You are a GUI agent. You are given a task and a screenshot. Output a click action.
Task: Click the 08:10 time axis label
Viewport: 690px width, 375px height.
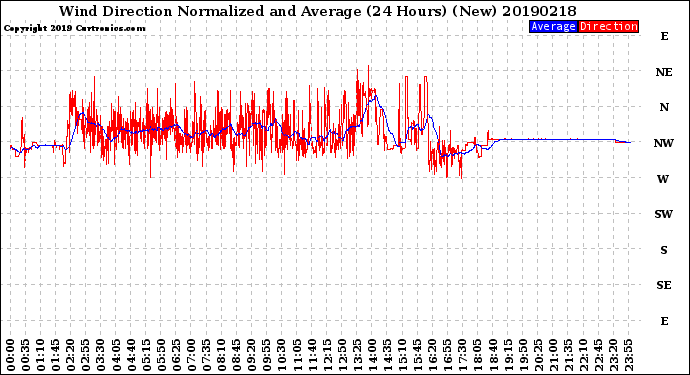point(221,355)
